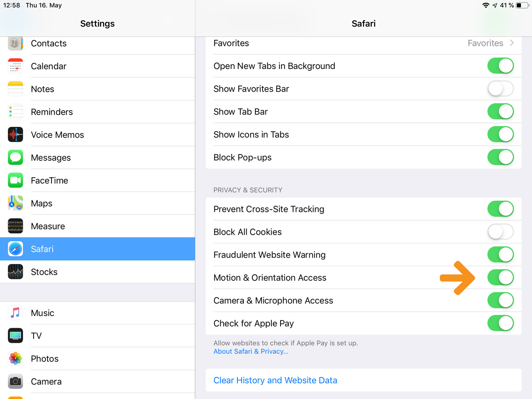
Task: Open the About Safari & Privacy link
Action: 251,352
